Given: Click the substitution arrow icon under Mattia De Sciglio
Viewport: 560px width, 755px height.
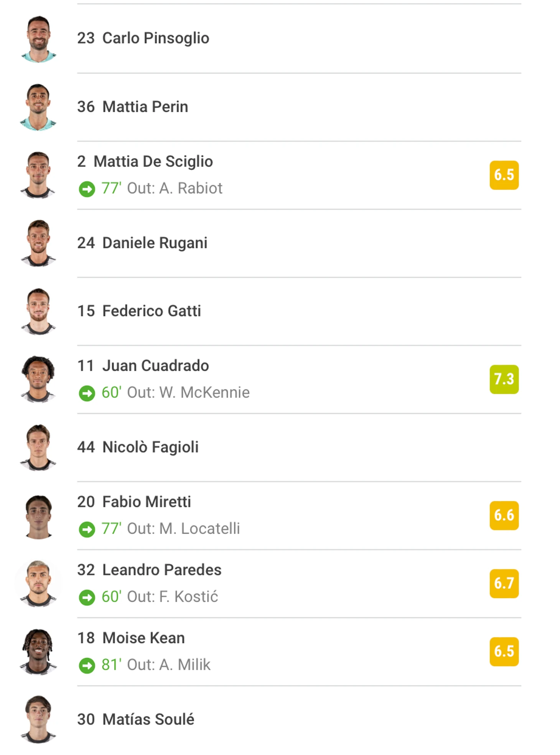Looking at the screenshot, I should [87, 189].
